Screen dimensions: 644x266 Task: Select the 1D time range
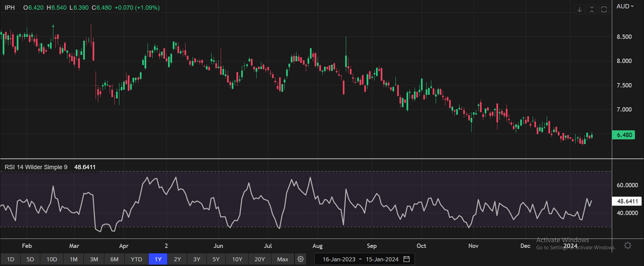point(11,259)
